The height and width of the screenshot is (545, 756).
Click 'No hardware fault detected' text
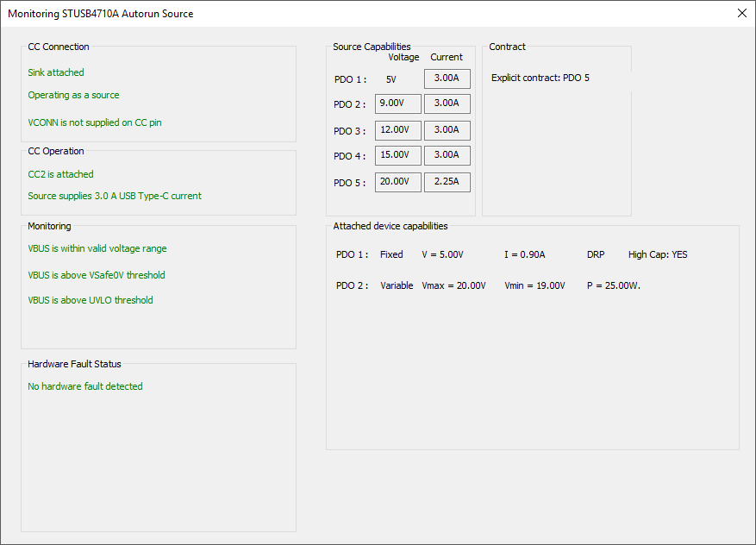tap(85, 386)
